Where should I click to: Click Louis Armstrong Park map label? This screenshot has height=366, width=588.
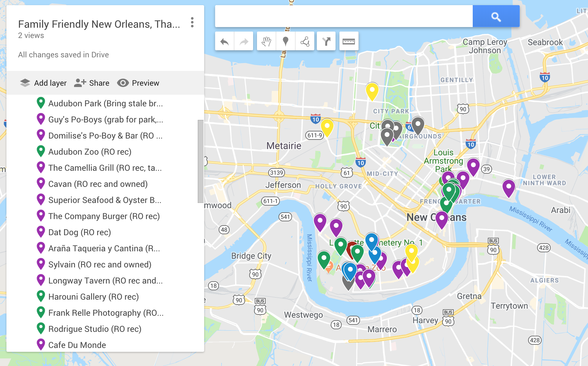pyautogui.click(x=443, y=161)
